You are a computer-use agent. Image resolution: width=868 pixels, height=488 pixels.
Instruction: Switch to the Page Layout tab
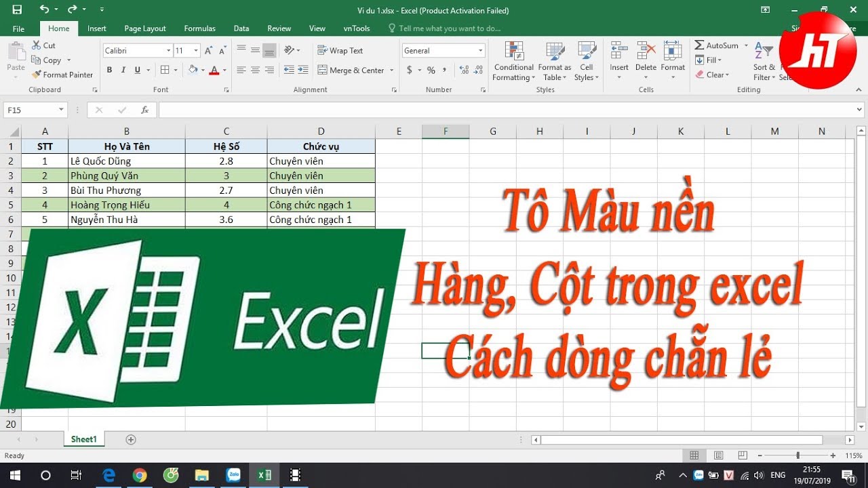pyautogui.click(x=145, y=28)
